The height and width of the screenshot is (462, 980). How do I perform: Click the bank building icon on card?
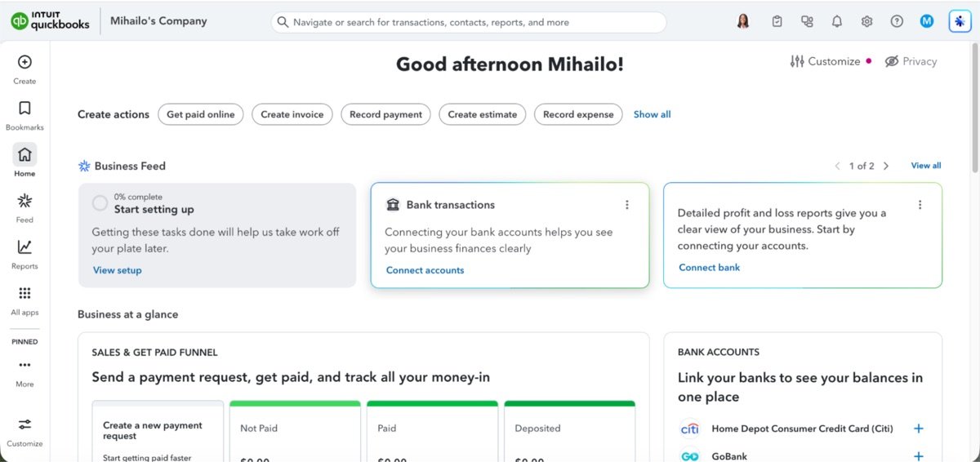[393, 205]
